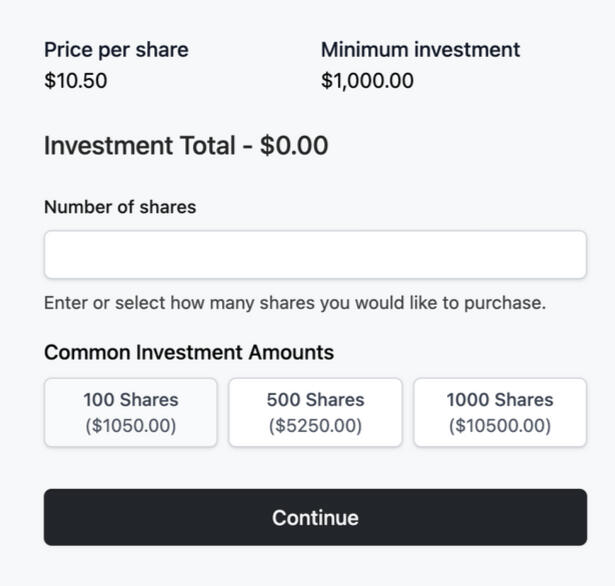Click the Price per share label
Screen dimensions: 615x586
[116, 50]
